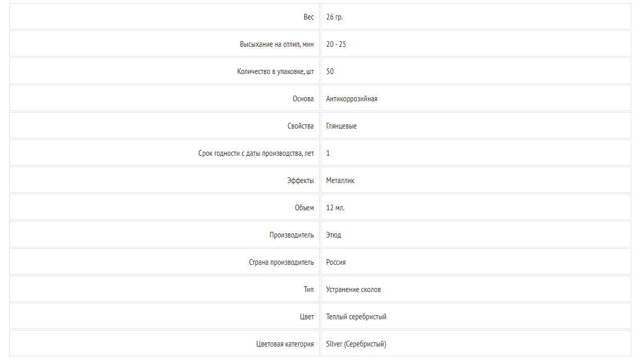Click the 'Устранение сколов' type value

click(x=354, y=289)
